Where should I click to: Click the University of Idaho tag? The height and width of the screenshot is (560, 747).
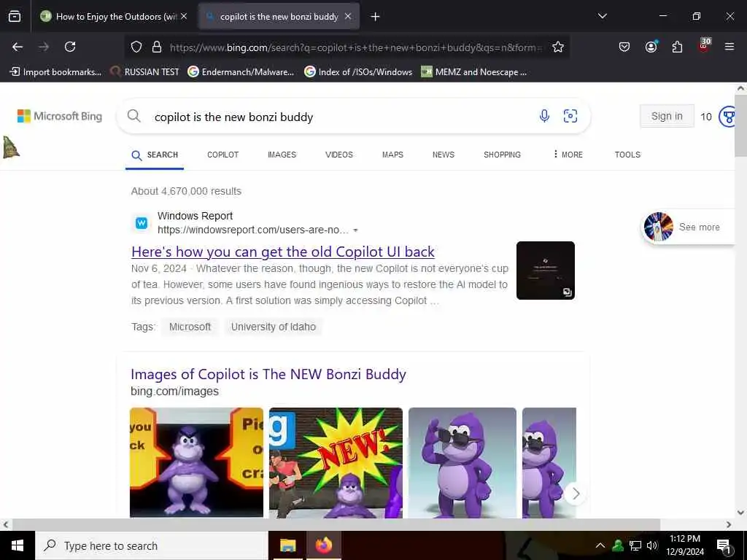tap(274, 327)
